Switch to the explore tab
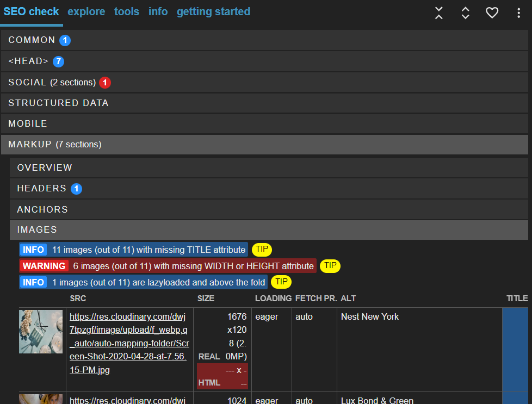 pos(86,12)
